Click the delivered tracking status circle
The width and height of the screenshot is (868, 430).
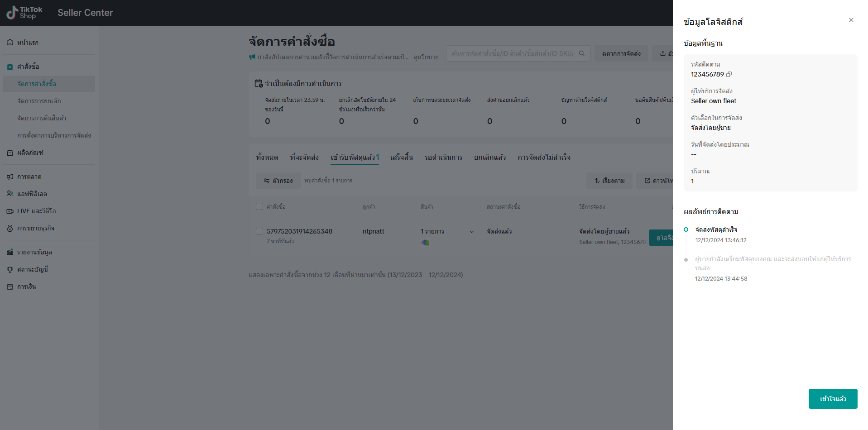[686, 229]
